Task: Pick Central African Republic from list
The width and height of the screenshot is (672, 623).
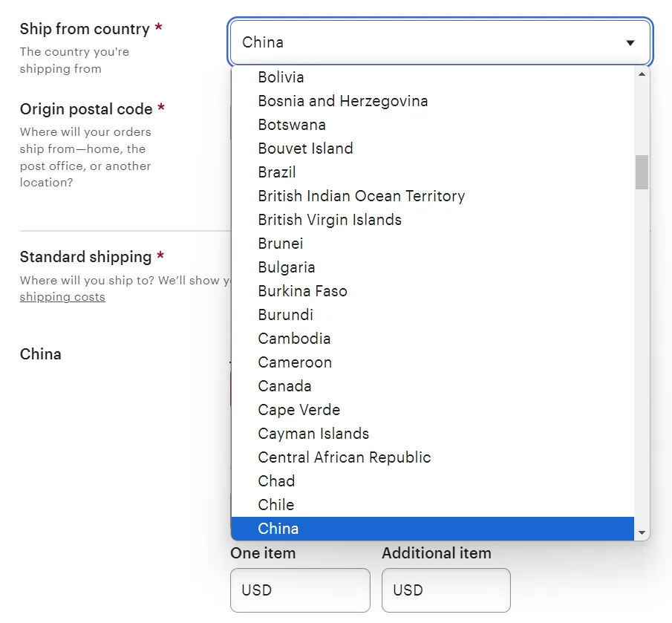Action: click(x=344, y=457)
